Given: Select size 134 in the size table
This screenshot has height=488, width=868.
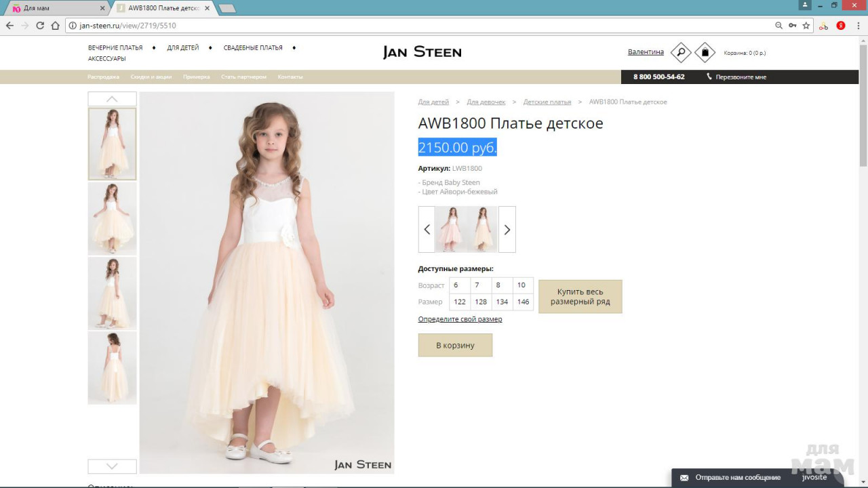Looking at the screenshot, I should [502, 302].
